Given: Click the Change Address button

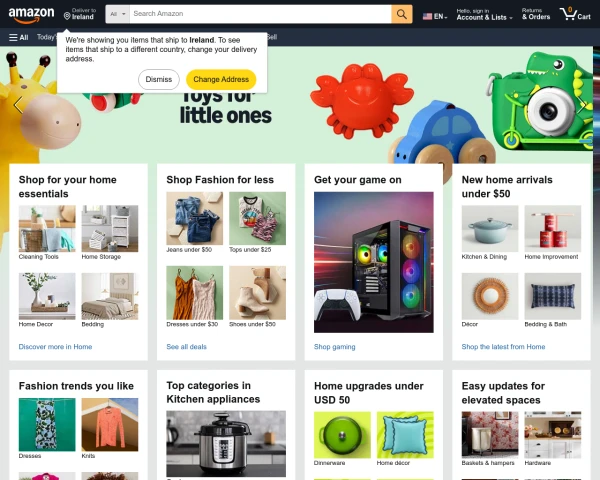Looking at the screenshot, I should [221, 79].
